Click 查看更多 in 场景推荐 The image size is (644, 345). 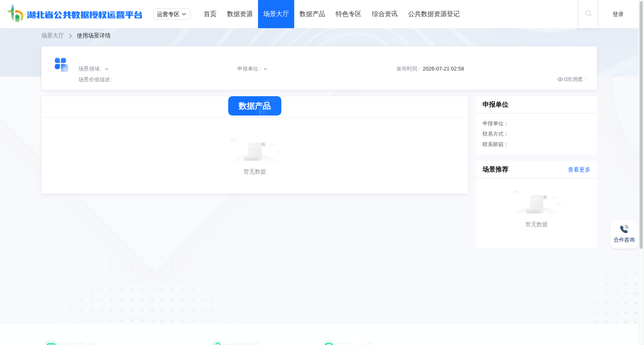(579, 170)
